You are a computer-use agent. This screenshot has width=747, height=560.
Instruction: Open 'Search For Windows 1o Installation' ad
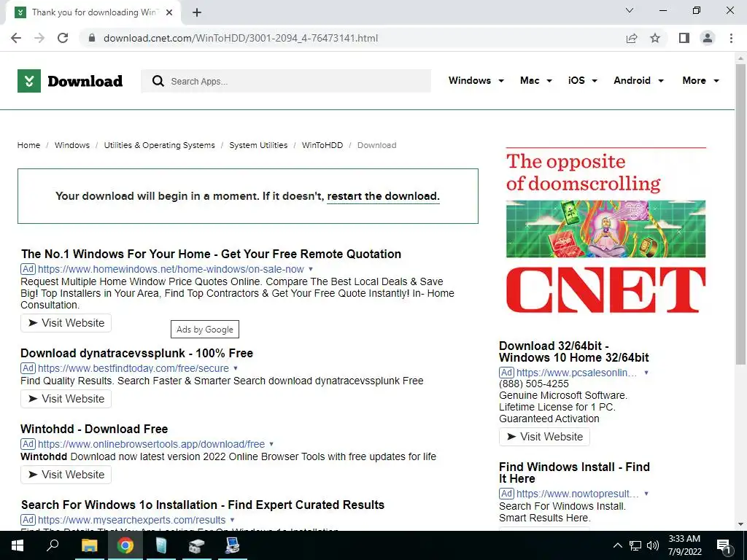pos(203,505)
